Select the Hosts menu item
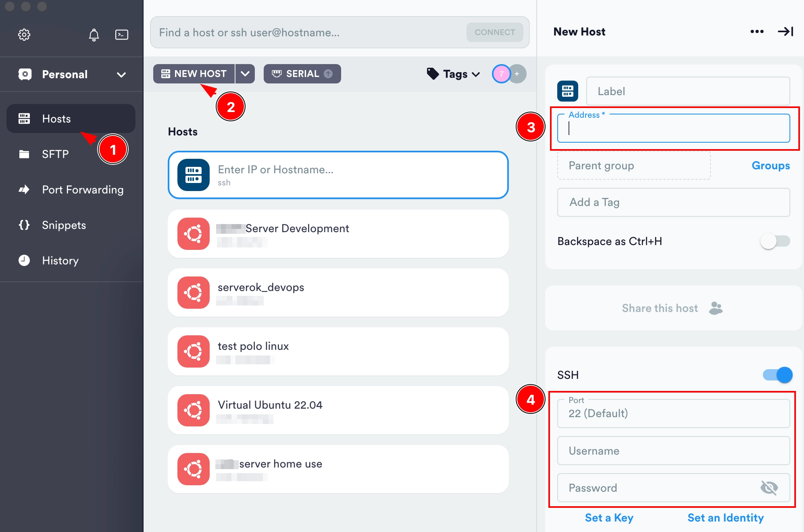The image size is (804, 532). [56, 118]
